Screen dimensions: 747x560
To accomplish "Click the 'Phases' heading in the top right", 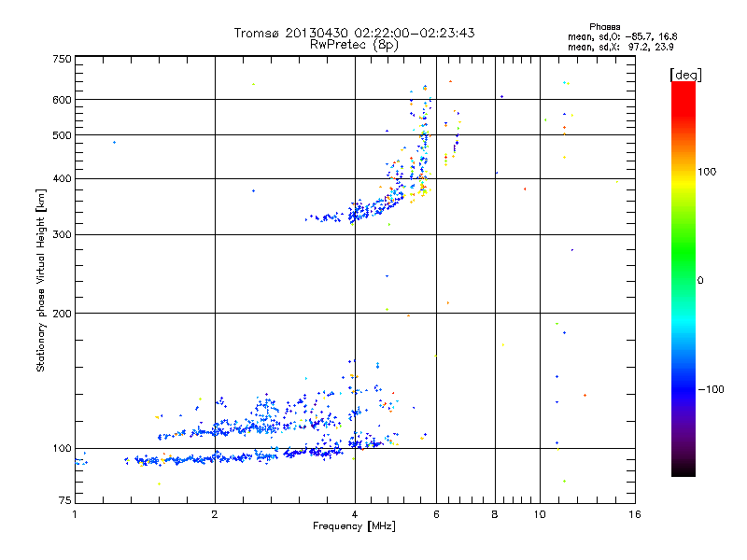I will (x=604, y=27).
